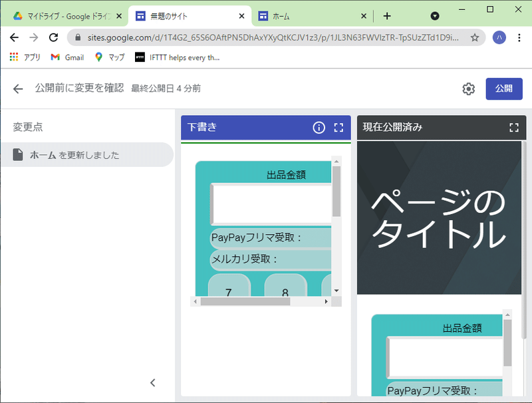Open the site settings gear
The width and height of the screenshot is (532, 403).
point(468,88)
